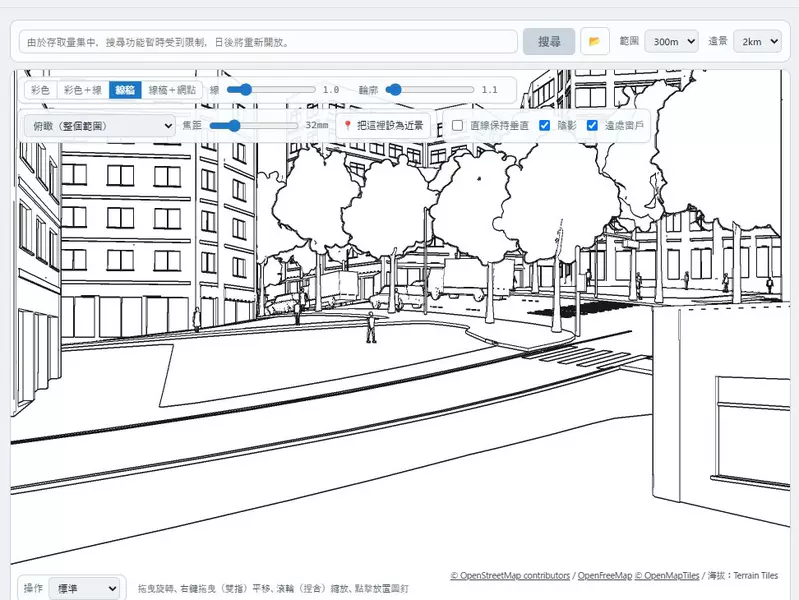The image size is (799, 600).
Task: Switch to 線稿+網點 render mode
Action: (172, 90)
